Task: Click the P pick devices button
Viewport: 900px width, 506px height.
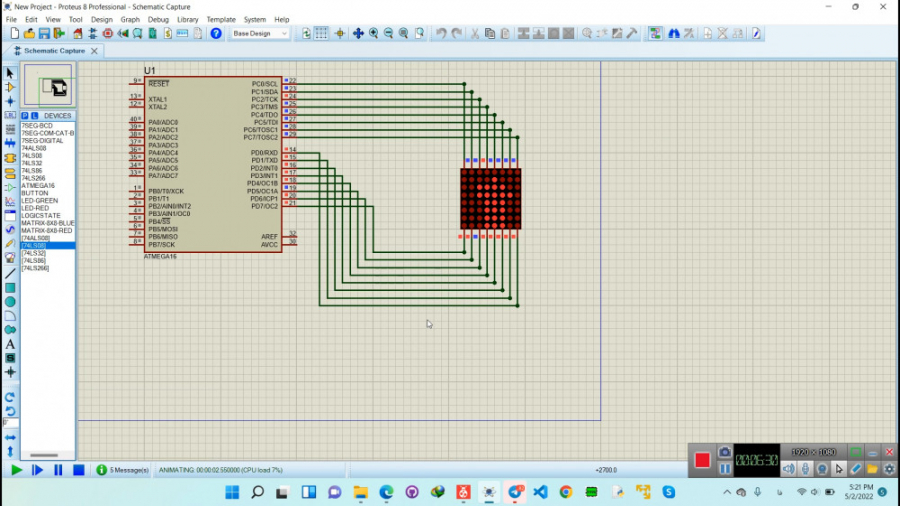Action: (x=25, y=116)
